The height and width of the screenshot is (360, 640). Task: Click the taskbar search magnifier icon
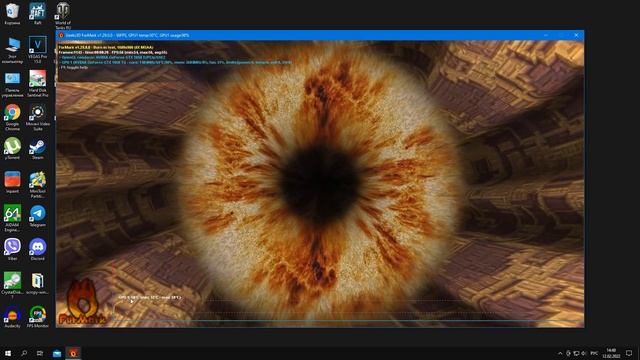point(24,353)
